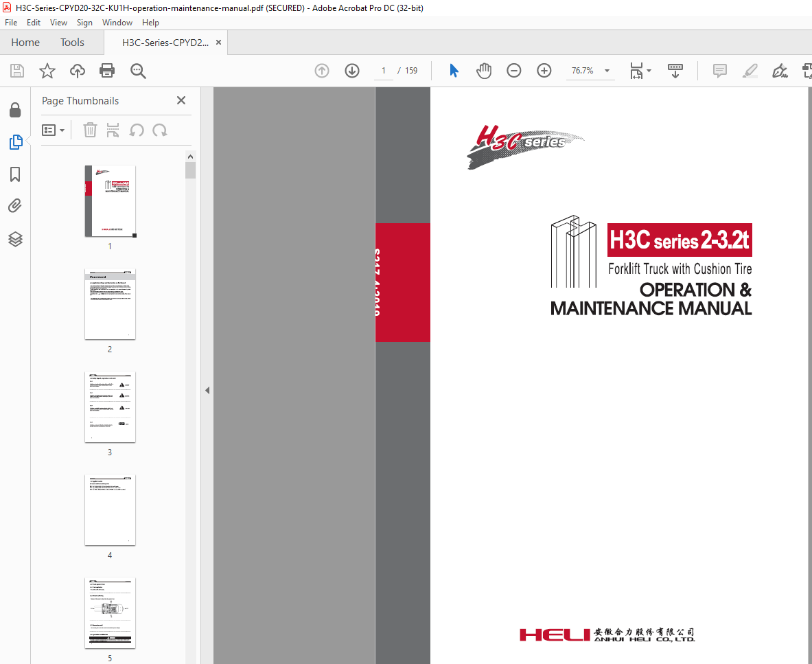Image resolution: width=812 pixels, height=664 pixels.
Task: Click the page number input field
Action: 384,71
